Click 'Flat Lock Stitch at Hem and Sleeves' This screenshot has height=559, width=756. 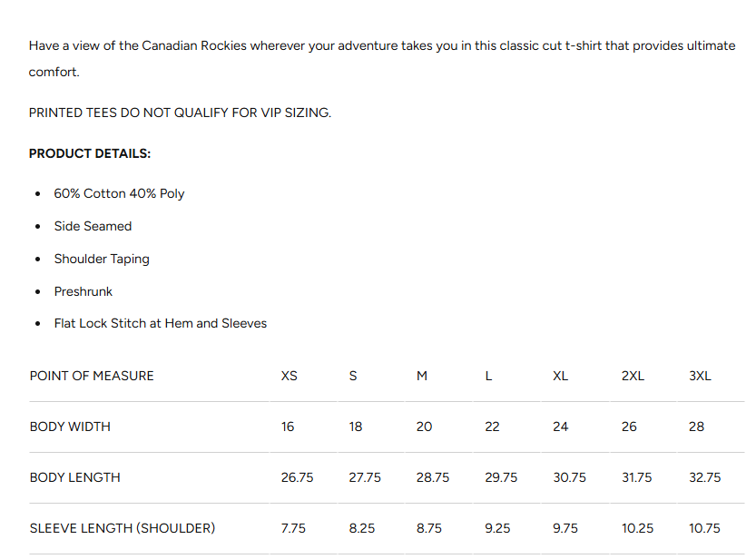(x=161, y=323)
